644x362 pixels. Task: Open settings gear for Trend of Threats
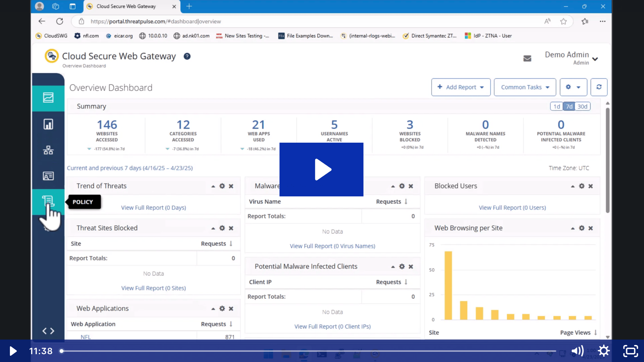coord(222,186)
